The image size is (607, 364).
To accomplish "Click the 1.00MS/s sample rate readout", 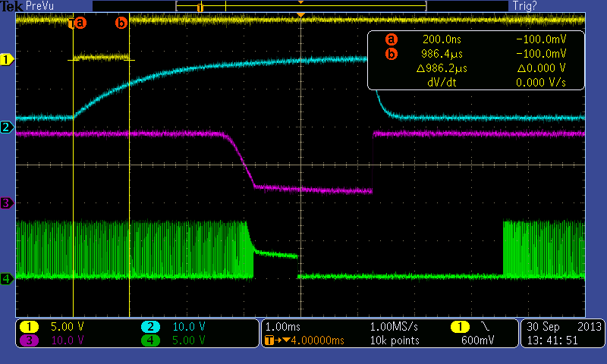I will pos(394,327).
